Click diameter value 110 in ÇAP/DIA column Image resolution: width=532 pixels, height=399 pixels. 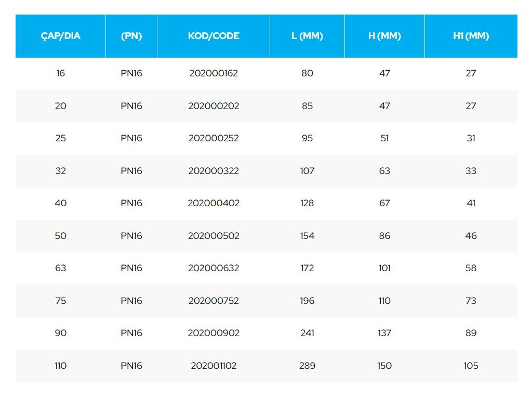tap(60, 365)
